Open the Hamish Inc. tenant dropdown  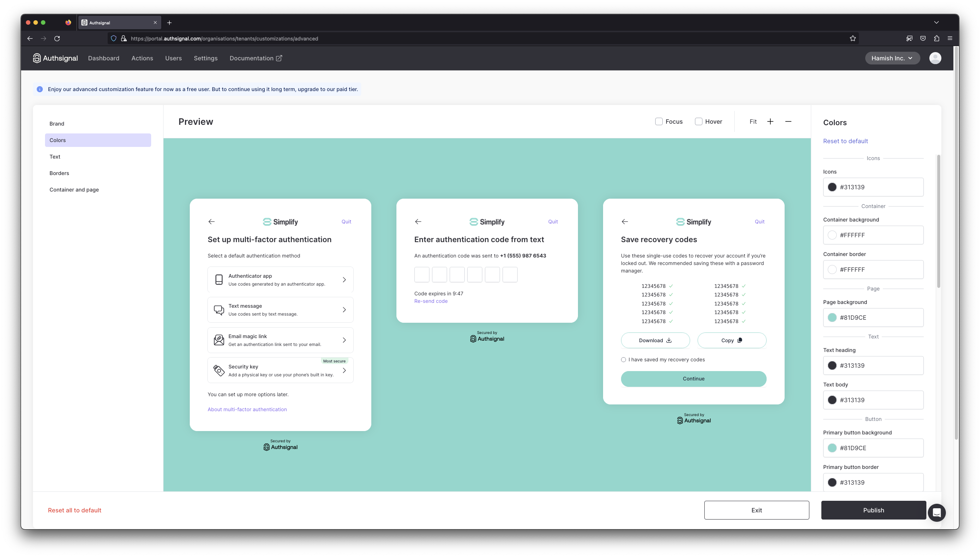(x=892, y=58)
